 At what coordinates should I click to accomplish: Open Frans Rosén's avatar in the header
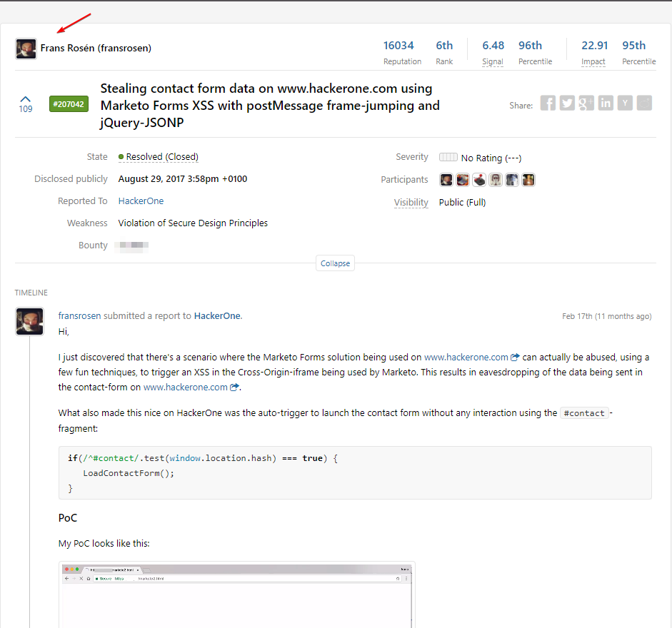(26, 49)
